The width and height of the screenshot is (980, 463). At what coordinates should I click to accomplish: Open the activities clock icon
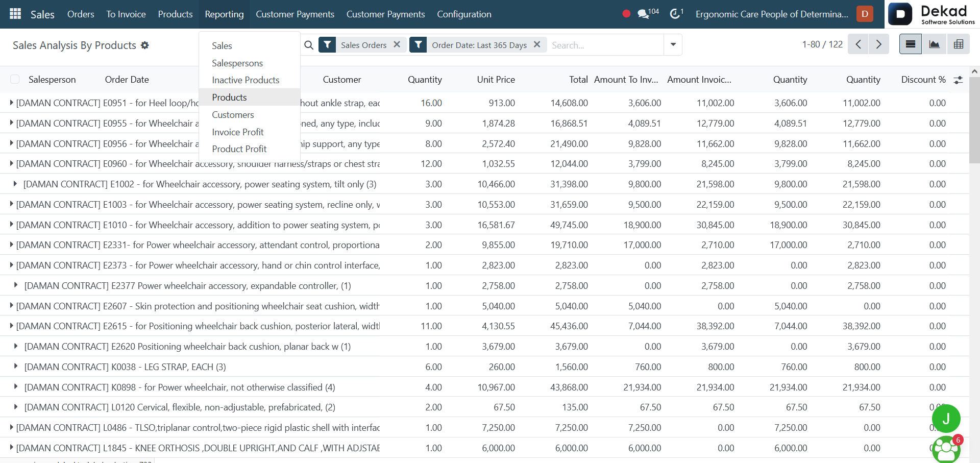coord(676,14)
